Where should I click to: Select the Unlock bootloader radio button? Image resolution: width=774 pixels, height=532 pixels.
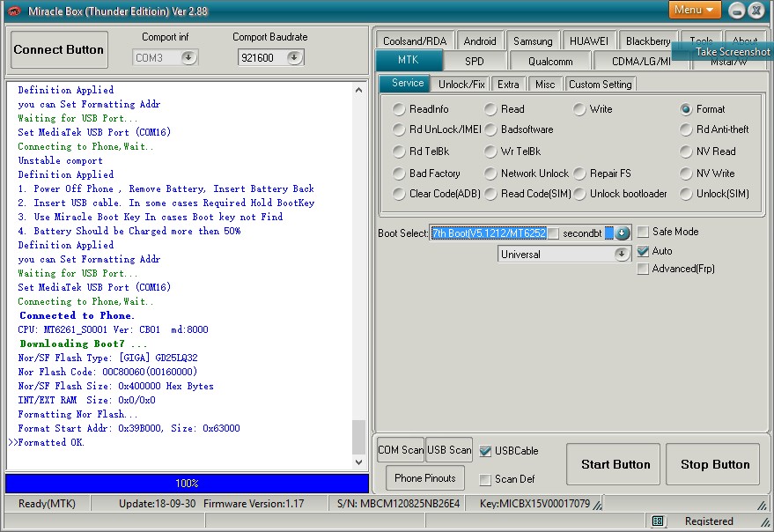579,194
